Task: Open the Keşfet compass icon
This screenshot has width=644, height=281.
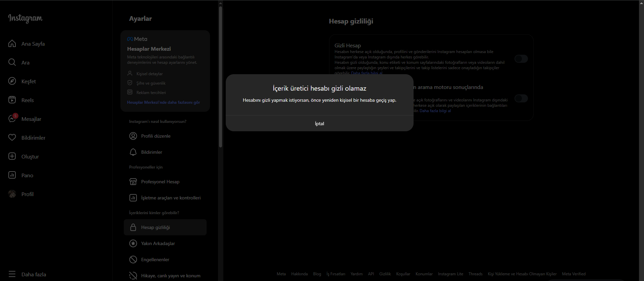Action: [12, 81]
